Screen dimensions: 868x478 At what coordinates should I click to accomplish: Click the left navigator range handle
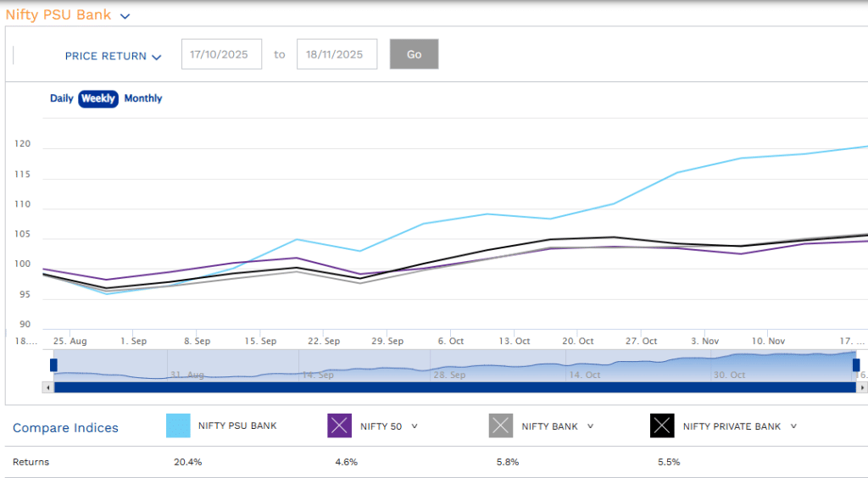coord(53,364)
